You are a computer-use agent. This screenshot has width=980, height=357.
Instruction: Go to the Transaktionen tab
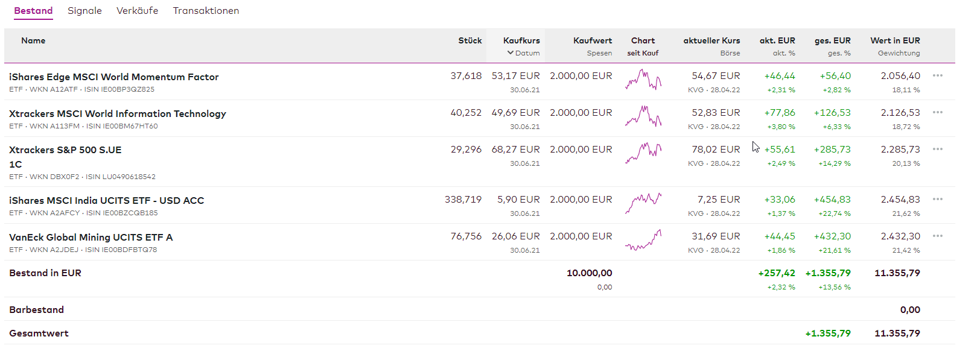pyautogui.click(x=206, y=11)
